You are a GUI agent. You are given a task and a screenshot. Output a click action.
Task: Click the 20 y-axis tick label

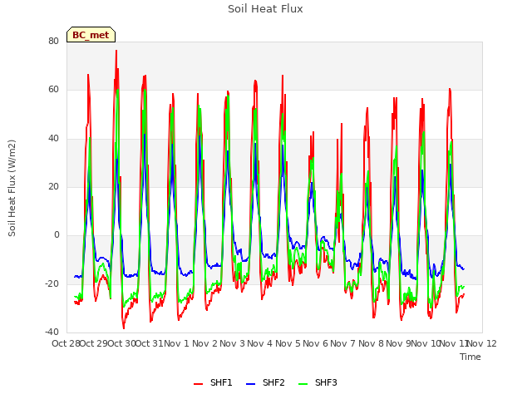(53, 186)
